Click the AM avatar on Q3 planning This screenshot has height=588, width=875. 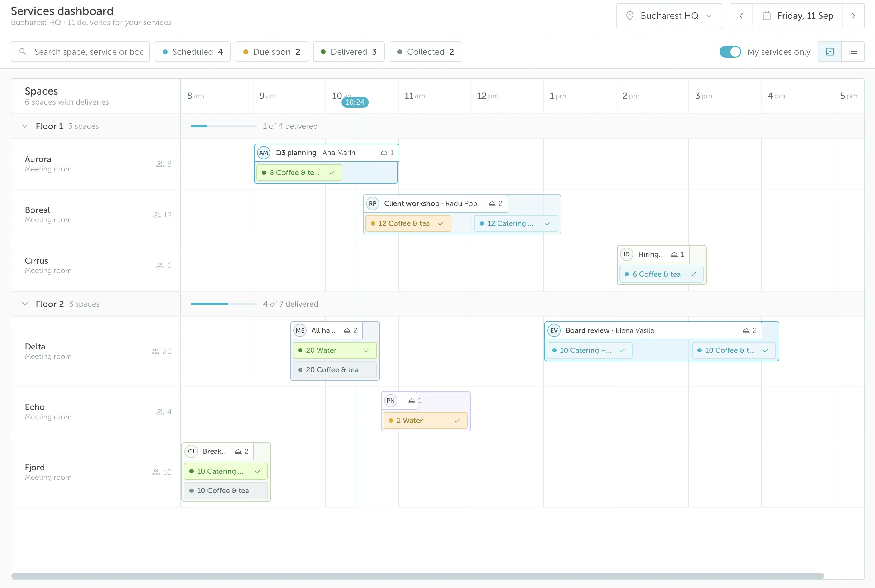click(x=264, y=153)
